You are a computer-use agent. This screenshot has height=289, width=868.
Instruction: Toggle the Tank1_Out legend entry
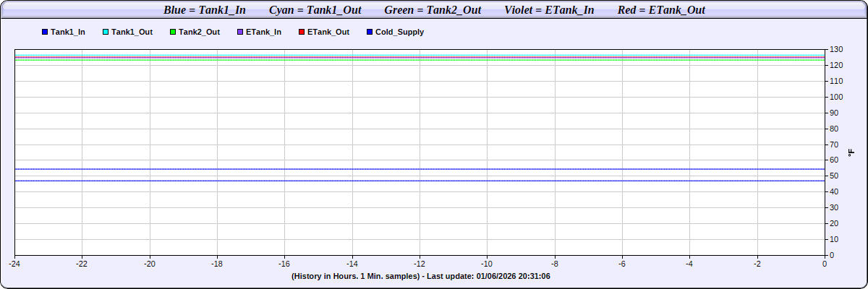pyautogui.click(x=128, y=32)
